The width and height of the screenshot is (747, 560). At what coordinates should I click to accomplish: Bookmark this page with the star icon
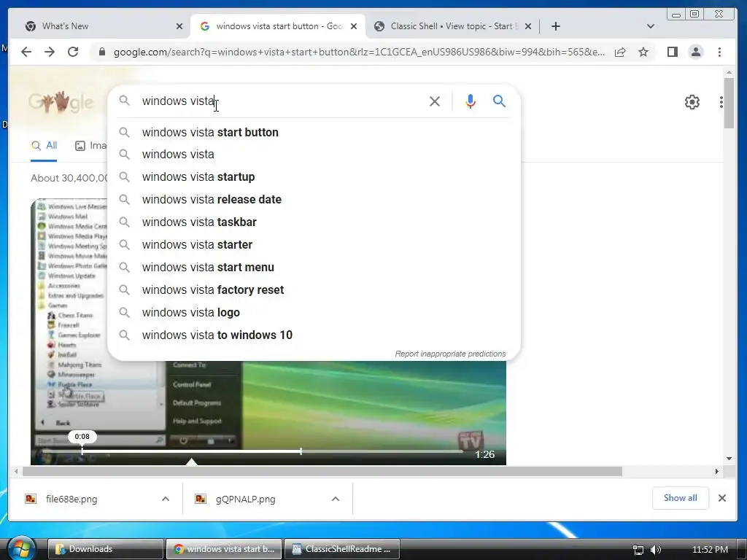643,52
